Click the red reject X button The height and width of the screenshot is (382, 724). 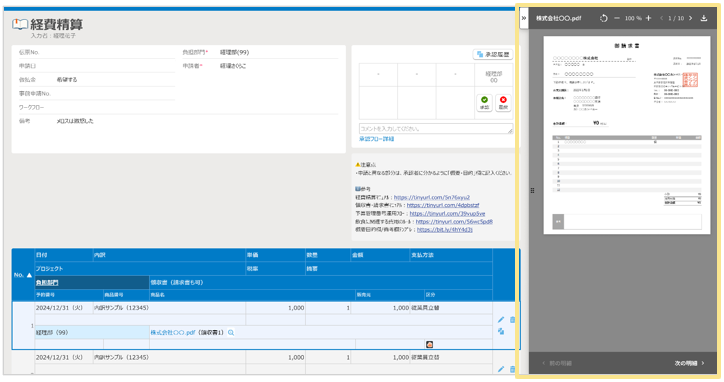click(503, 103)
